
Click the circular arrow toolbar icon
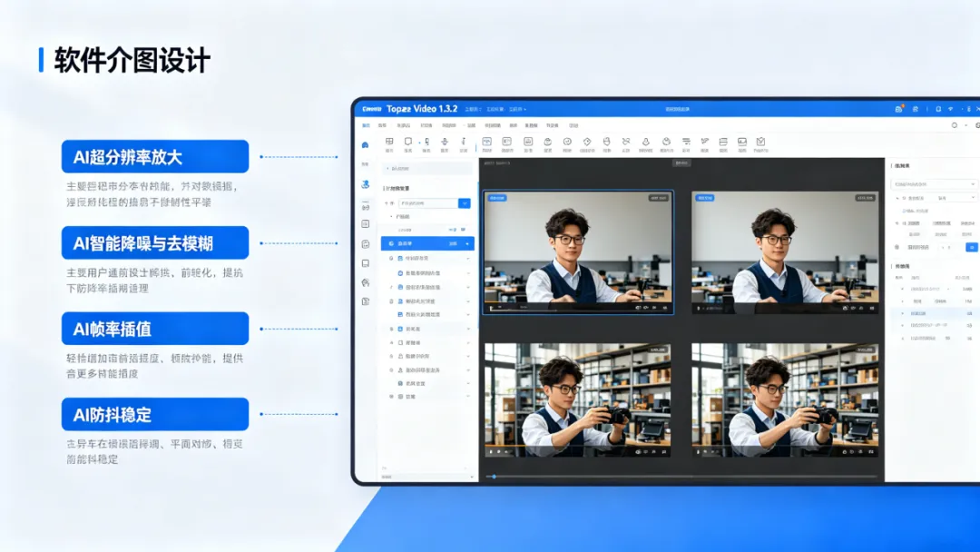567,142
